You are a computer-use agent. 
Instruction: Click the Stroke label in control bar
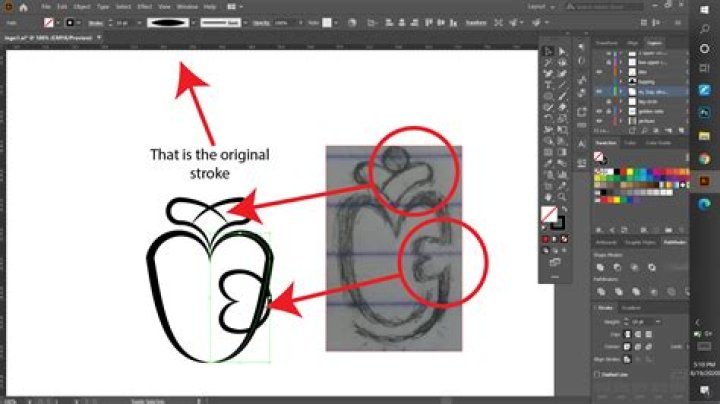pos(96,22)
